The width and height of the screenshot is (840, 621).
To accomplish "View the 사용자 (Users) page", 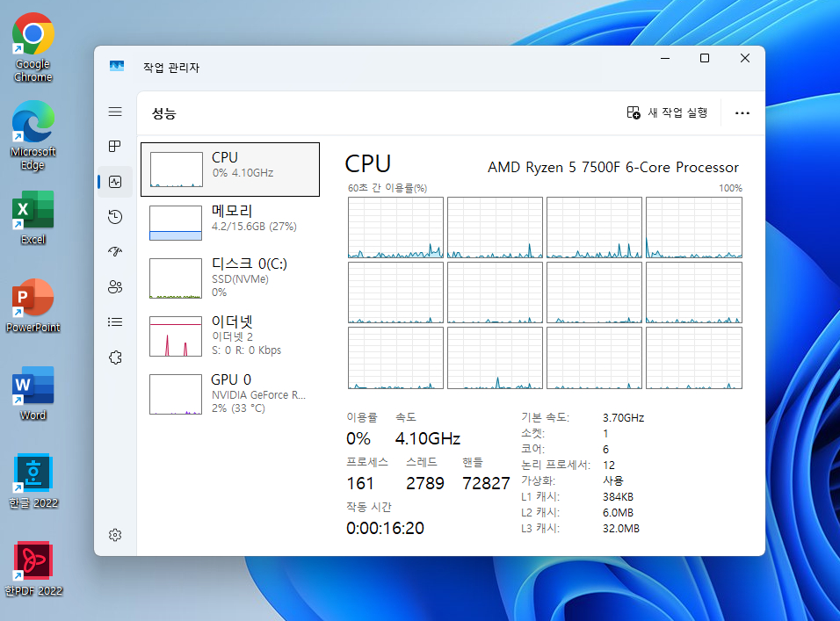I will point(115,287).
